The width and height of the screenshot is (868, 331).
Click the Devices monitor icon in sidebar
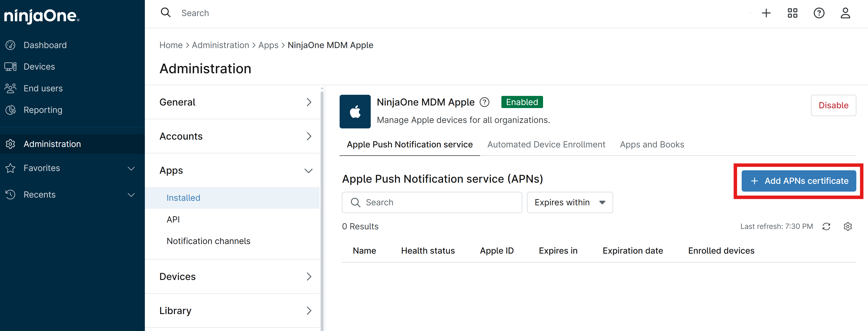11,67
